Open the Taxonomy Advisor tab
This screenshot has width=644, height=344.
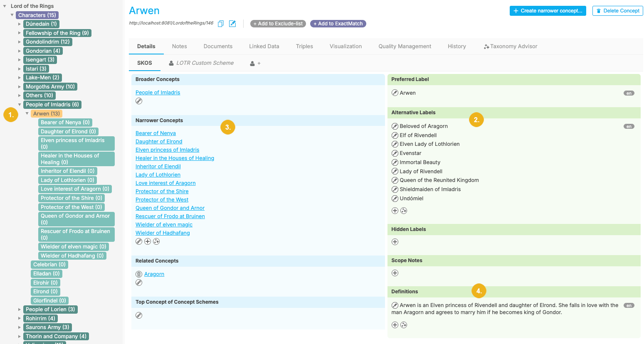[510, 47]
